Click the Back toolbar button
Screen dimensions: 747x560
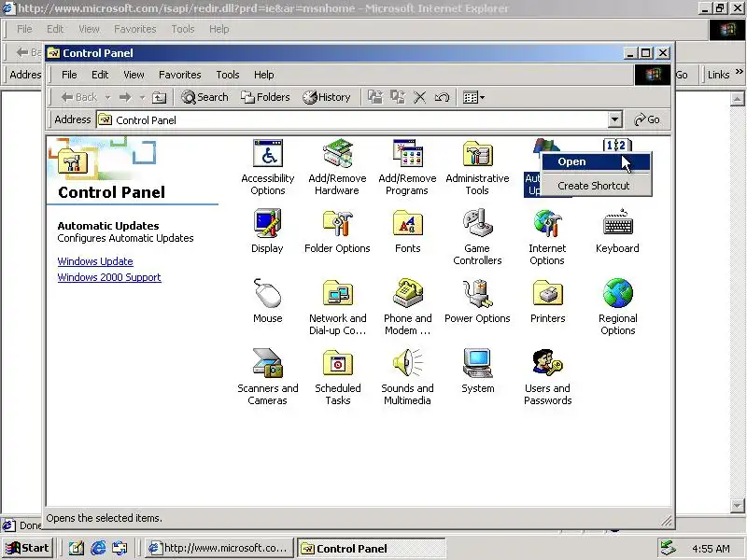(78, 98)
